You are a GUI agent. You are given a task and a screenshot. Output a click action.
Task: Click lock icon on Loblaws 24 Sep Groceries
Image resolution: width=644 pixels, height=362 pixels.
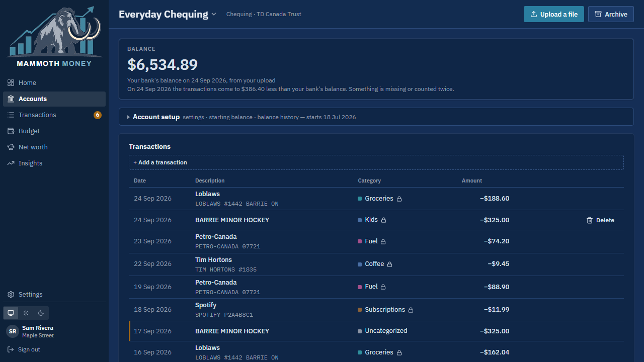coord(399,199)
